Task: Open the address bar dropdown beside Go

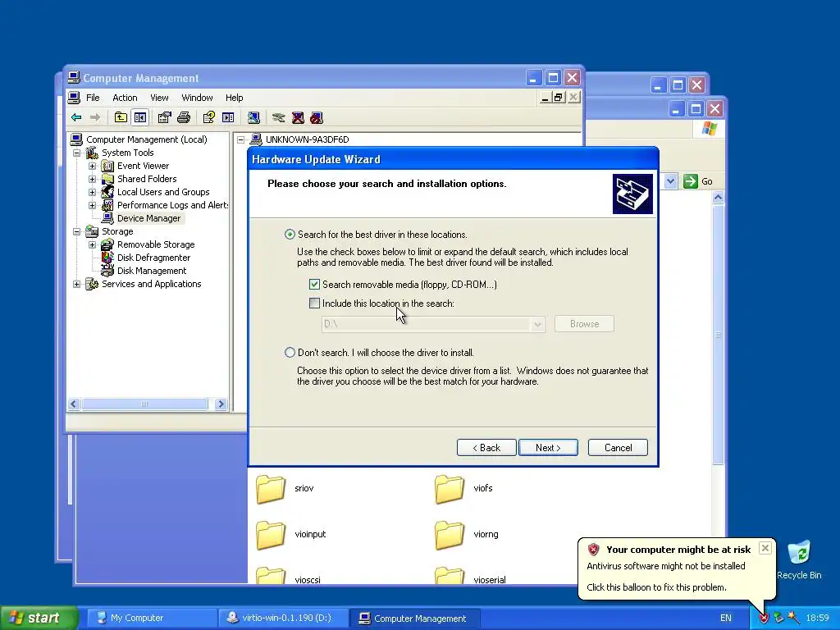Action: pos(671,181)
